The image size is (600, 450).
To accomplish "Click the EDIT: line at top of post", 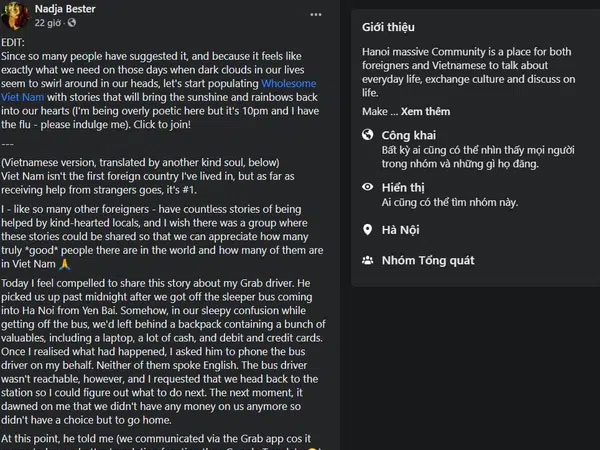I will [13, 42].
